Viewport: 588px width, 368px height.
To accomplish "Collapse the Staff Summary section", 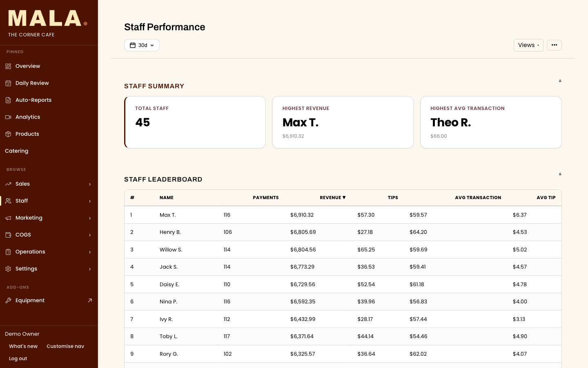I will (x=560, y=81).
